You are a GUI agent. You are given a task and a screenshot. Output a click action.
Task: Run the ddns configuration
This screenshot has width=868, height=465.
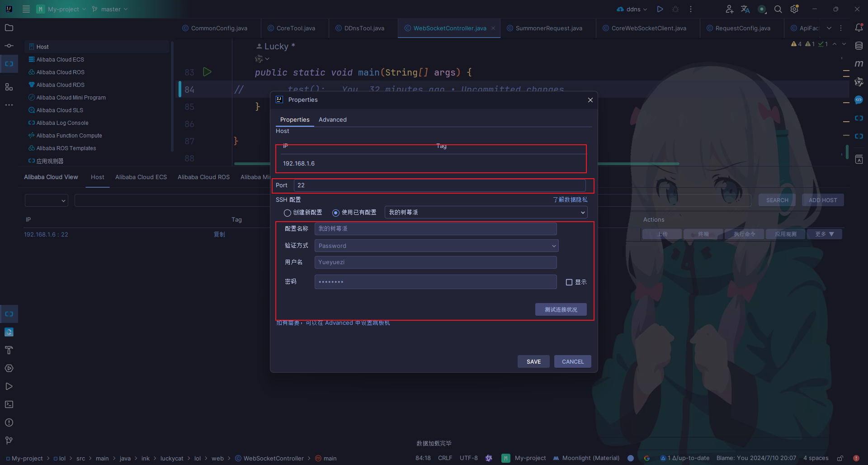pos(660,9)
